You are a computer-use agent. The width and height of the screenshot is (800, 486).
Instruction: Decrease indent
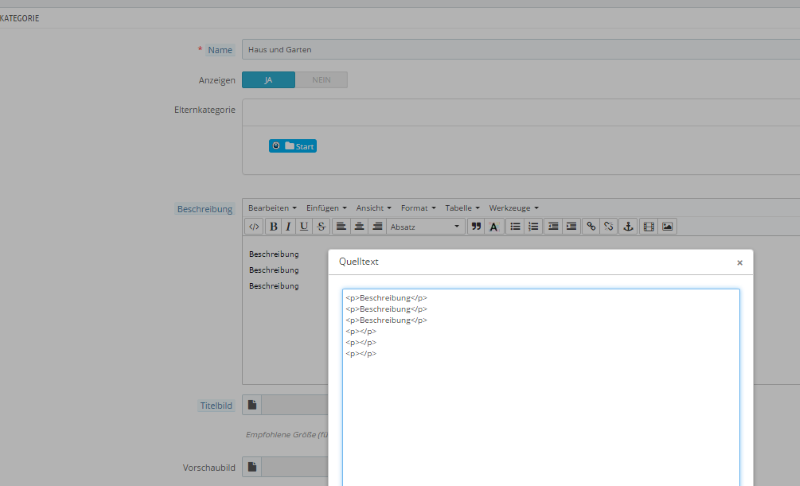553,227
